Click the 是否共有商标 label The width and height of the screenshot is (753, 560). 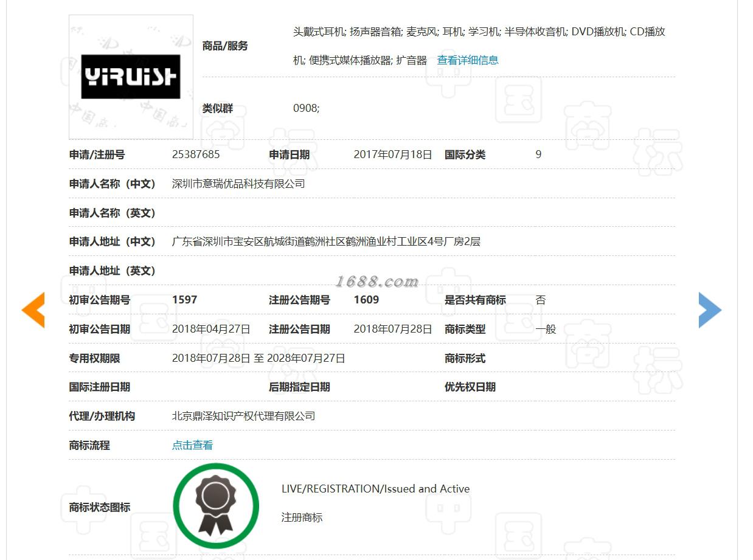pos(475,300)
